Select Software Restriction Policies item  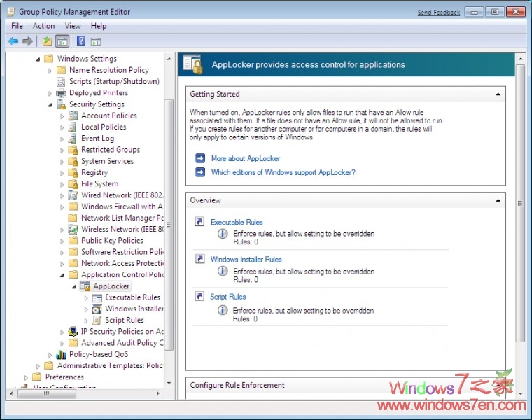[x=122, y=252]
